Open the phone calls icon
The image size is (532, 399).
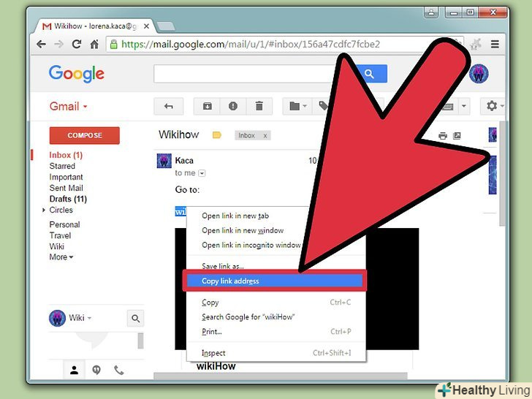click(x=118, y=370)
